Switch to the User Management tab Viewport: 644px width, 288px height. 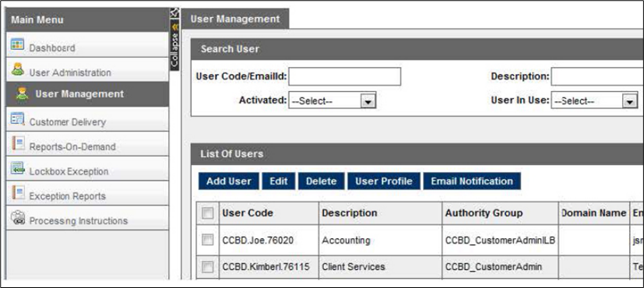pyautogui.click(x=235, y=19)
